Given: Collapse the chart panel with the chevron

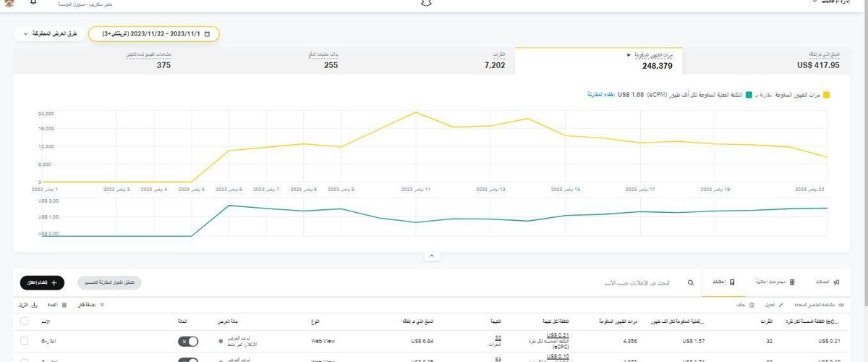Looking at the screenshot, I should 431,256.
